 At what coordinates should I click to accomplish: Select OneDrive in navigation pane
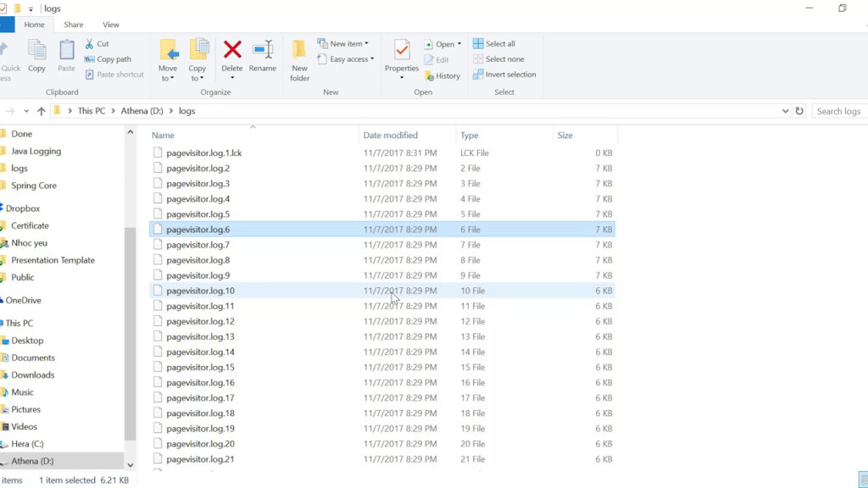[23, 300]
